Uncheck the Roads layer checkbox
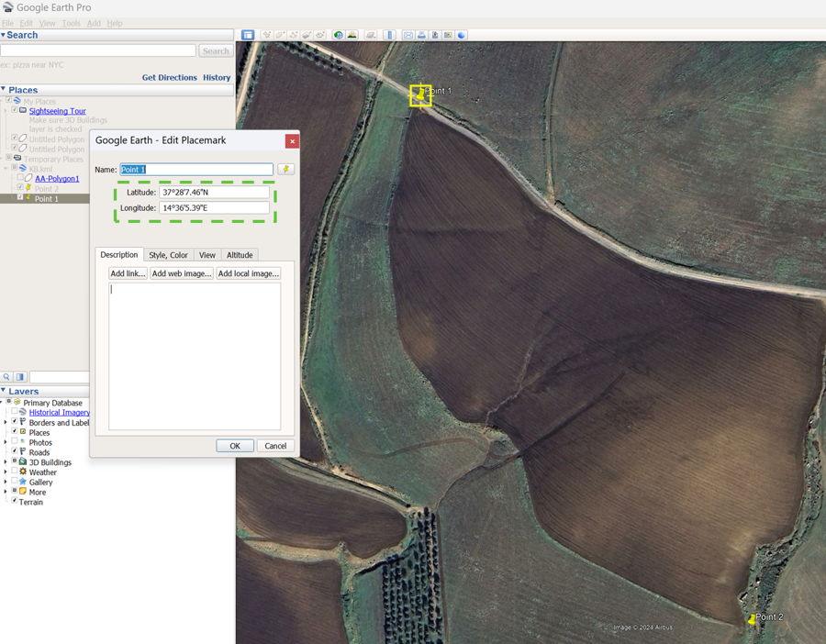The image size is (826, 644). (x=15, y=452)
